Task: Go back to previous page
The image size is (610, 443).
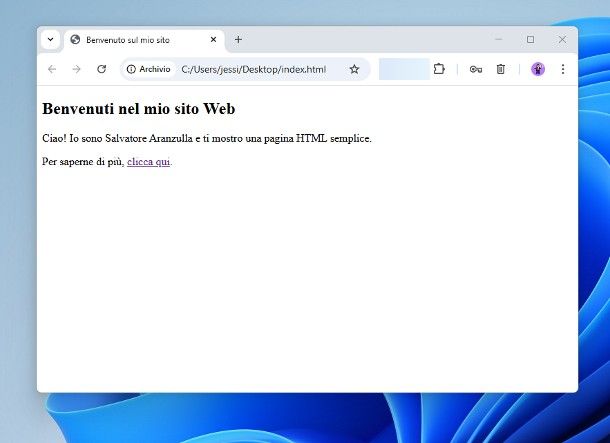Action: (52, 69)
